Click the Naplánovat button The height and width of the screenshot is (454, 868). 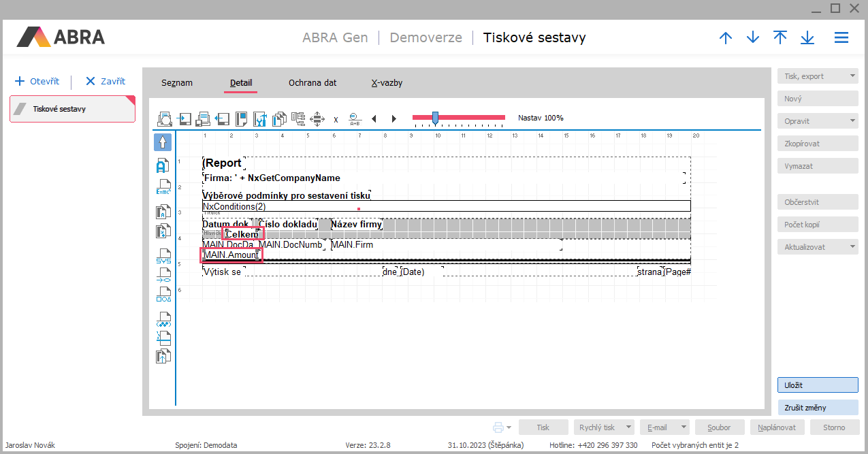pos(777,427)
